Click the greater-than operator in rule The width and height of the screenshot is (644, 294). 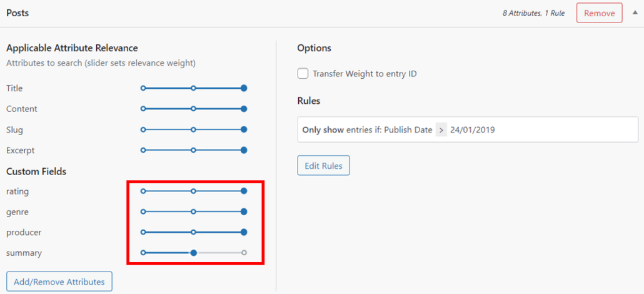click(x=441, y=130)
